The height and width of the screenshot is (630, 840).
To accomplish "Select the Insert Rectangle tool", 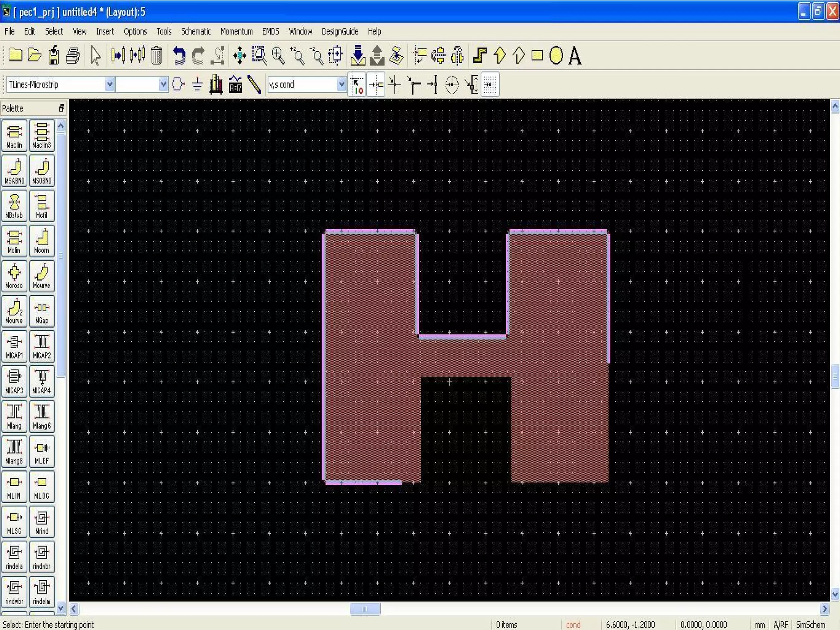I will pos(537,55).
